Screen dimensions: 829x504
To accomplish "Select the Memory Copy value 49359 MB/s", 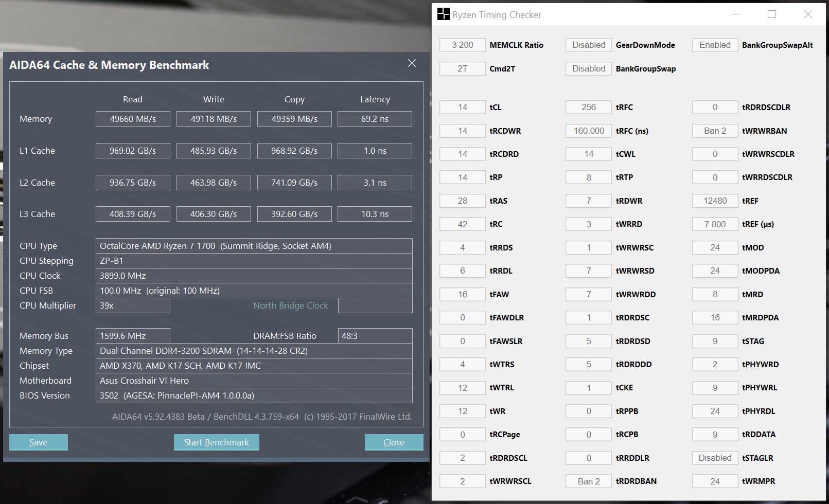I will point(294,119).
